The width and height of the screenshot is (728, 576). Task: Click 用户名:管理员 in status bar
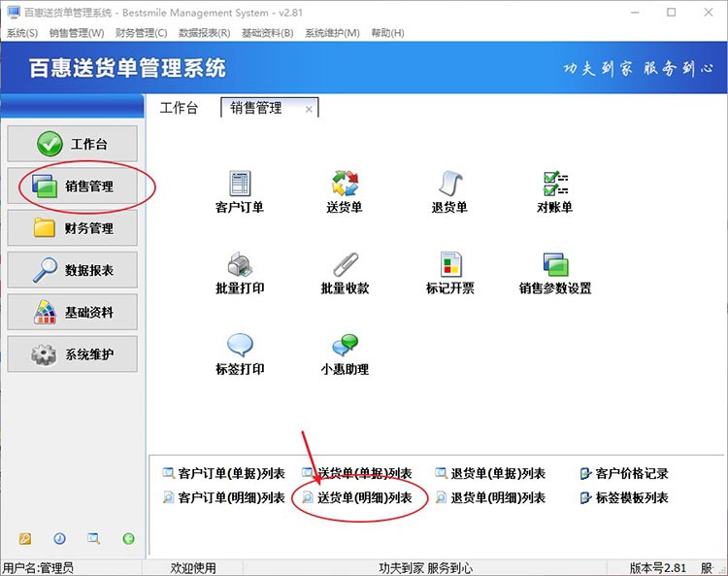click(x=38, y=567)
